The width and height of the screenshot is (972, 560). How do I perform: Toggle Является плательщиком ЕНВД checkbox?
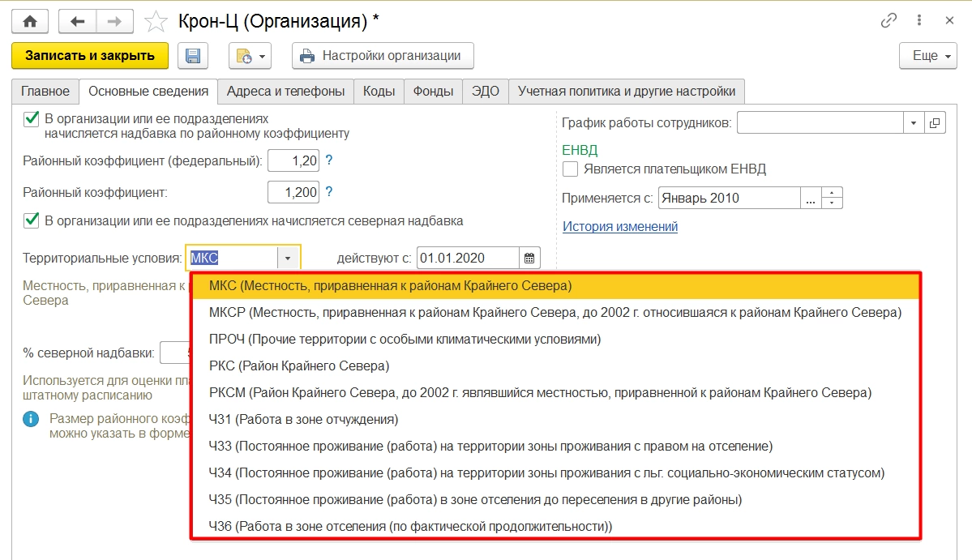coord(570,169)
